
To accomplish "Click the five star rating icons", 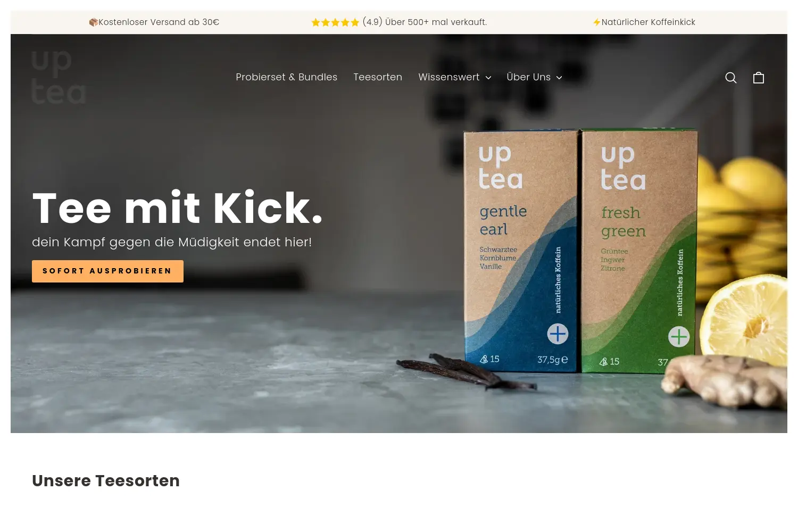I will coord(335,22).
